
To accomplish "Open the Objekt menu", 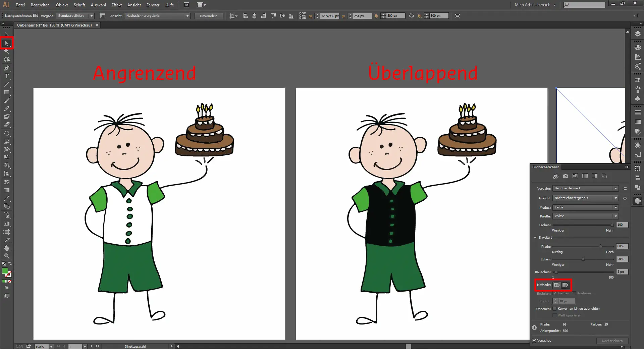I will (62, 5).
